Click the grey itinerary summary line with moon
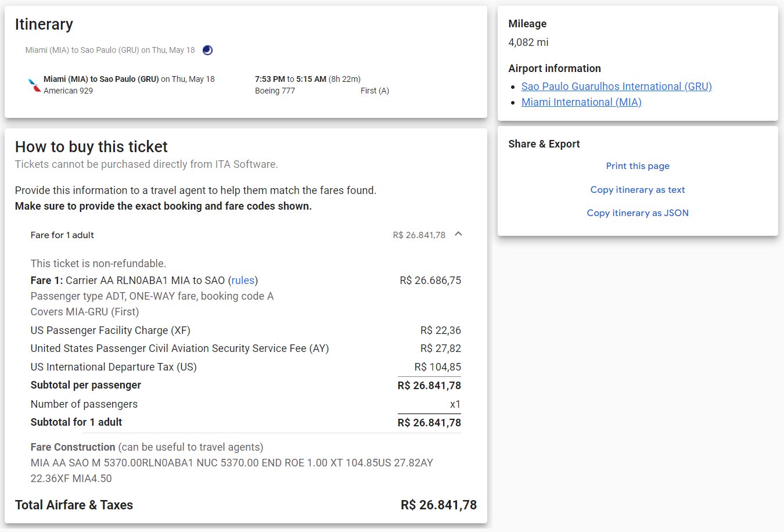This screenshot has width=784, height=532. [119, 50]
